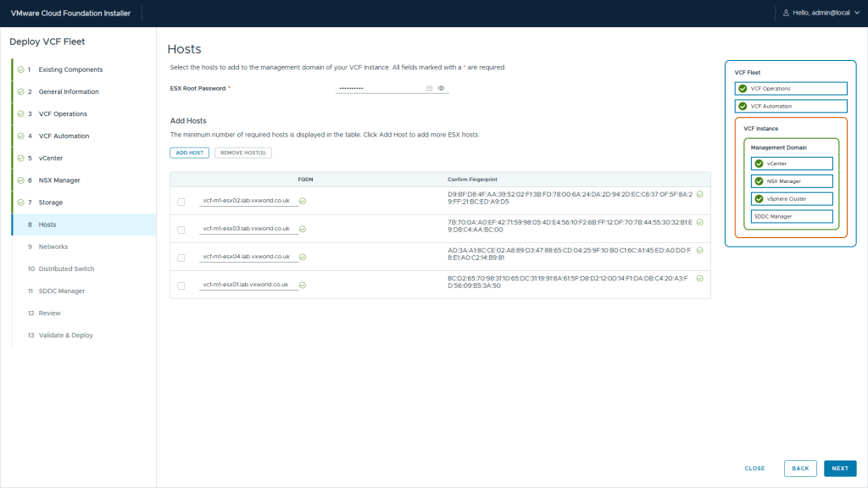Click the vCenter status check icon in diagram
Image resolution: width=868 pixels, height=488 pixels.
click(x=759, y=164)
